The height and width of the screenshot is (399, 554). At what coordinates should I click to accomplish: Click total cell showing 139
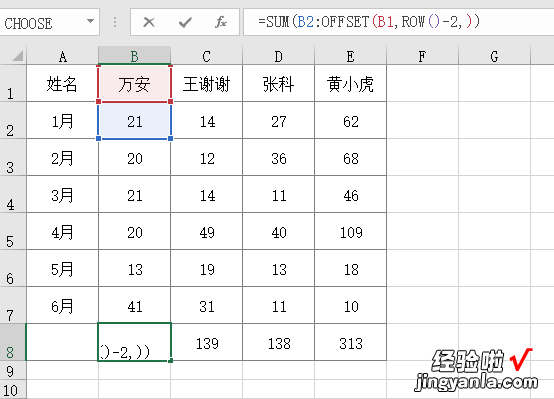click(x=207, y=342)
